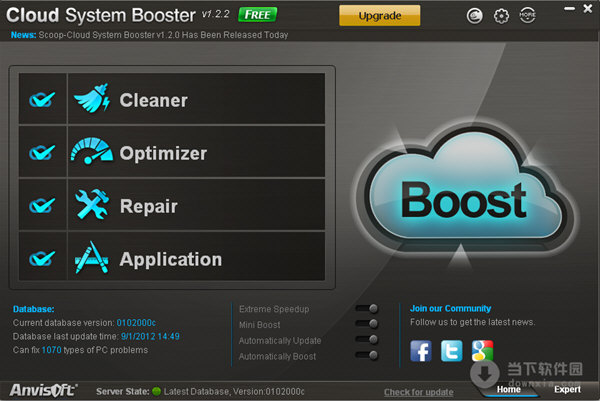The image size is (600, 401).
Task: Open the Application module label
Action: tap(171, 260)
